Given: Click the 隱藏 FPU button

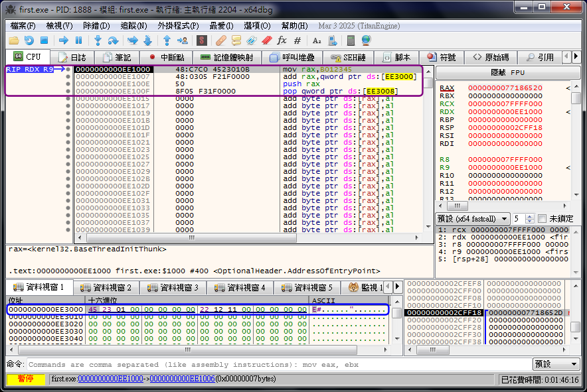Looking at the screenshot, I should (x=507, y=72).
